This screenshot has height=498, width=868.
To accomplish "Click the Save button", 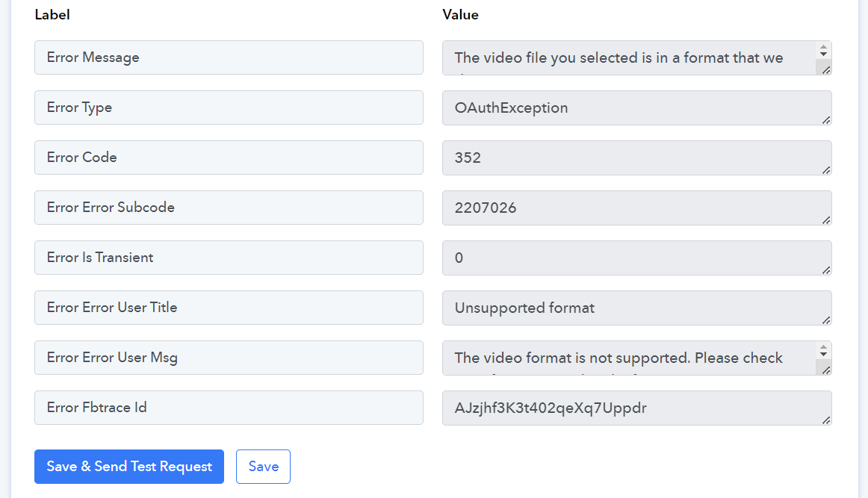I will [x=263, y=467].
